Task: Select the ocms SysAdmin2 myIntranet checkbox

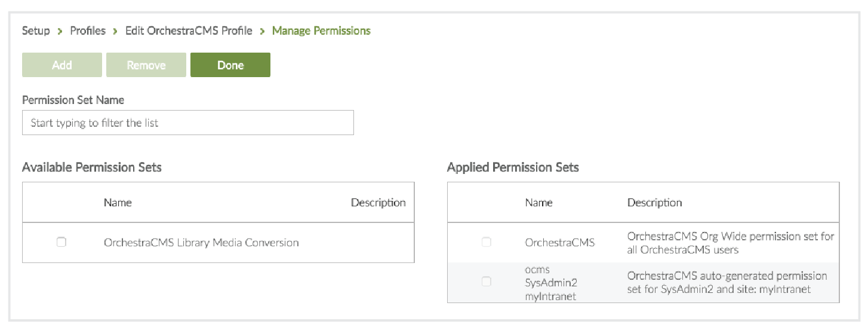Action: [486, 282]
